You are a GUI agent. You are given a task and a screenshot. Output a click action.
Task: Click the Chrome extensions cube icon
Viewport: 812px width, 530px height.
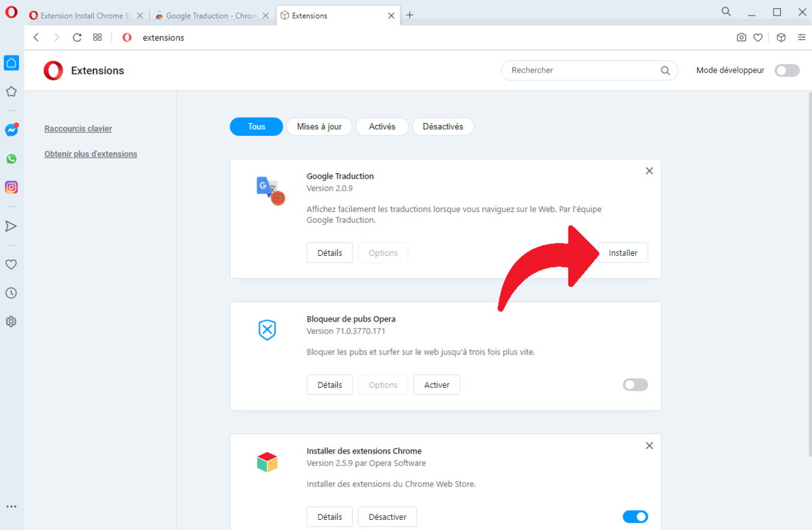pos(267,462)
